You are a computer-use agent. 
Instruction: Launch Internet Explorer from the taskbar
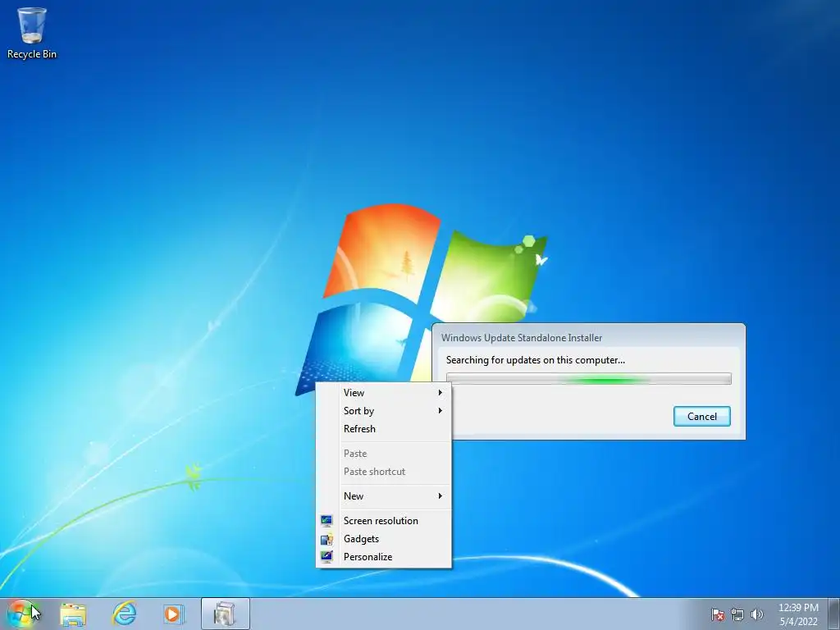click(125, 614)
